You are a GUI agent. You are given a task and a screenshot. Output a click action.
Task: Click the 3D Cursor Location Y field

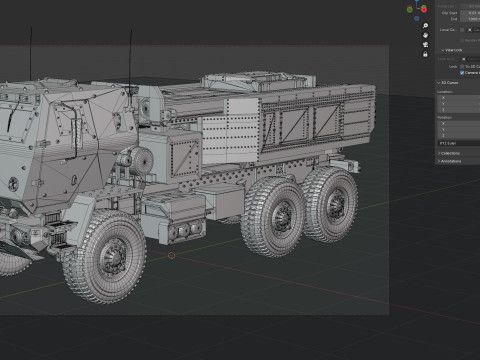[459, 104]
